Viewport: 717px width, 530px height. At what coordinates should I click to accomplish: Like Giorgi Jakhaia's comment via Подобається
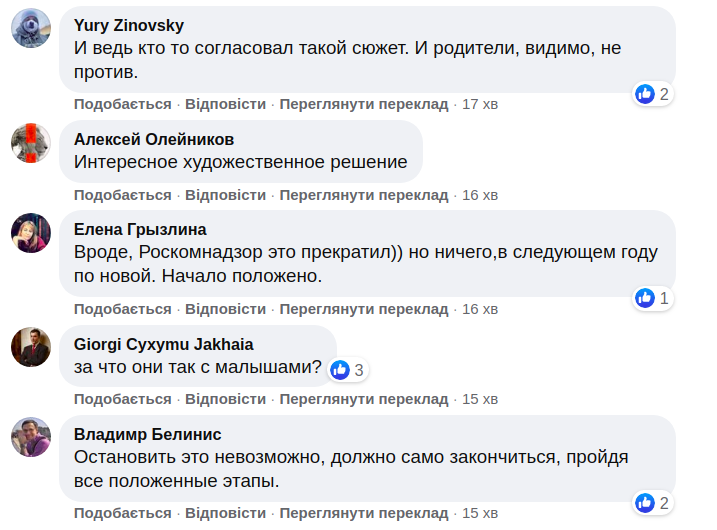(122, 399)
